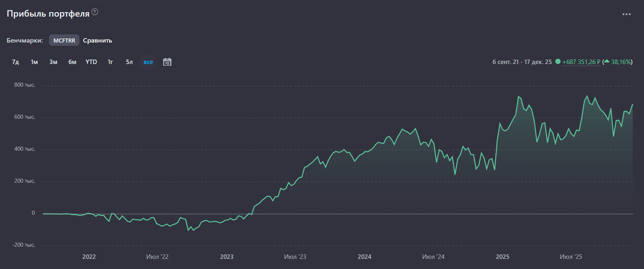The width and height of the screenshot is (644, 269).
Task: Toggle the MCFTRR benchmark chip
Action: pos(64,41)
